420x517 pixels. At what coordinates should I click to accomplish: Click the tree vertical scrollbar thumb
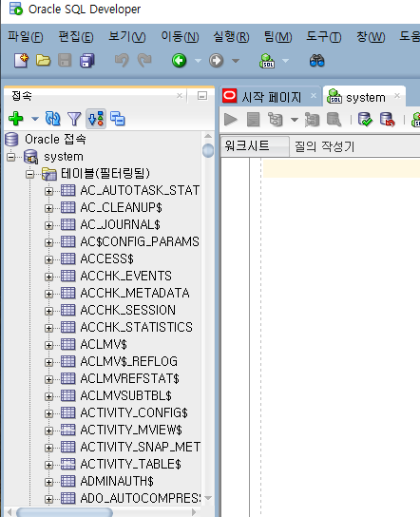point(208,151)
